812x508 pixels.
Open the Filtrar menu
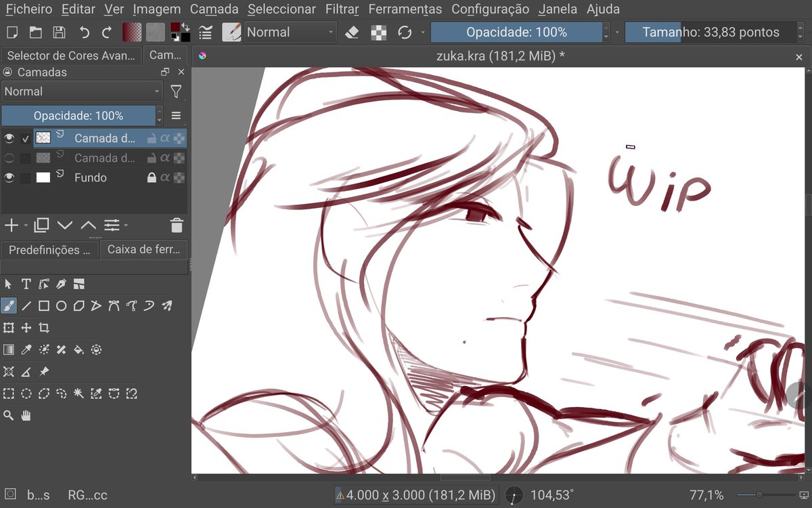coord(342,9)
